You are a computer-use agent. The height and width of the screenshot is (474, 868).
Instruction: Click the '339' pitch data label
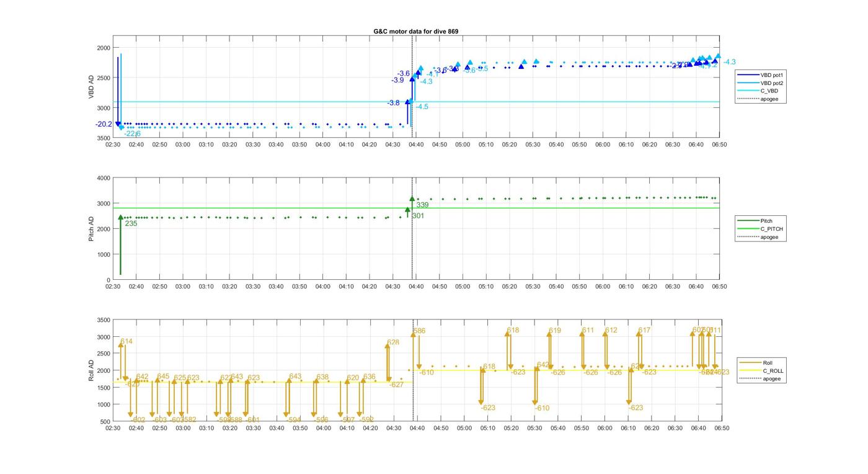coord(422,205)
